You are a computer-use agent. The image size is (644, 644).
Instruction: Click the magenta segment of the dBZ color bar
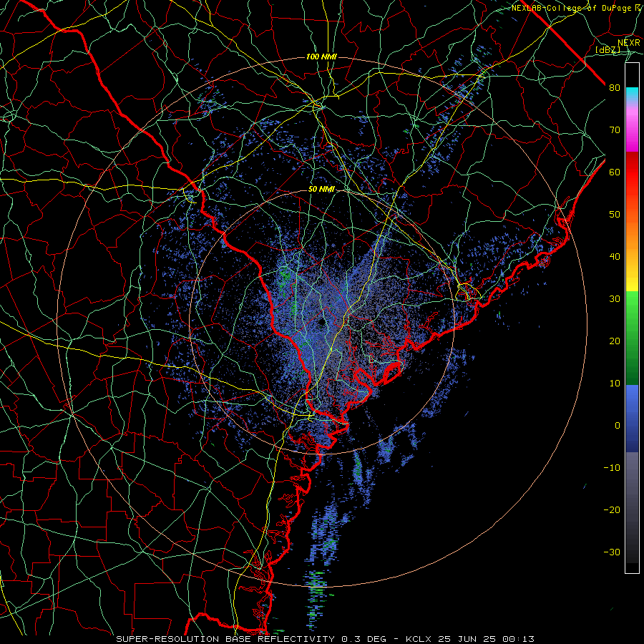click(x=632, y=132)
